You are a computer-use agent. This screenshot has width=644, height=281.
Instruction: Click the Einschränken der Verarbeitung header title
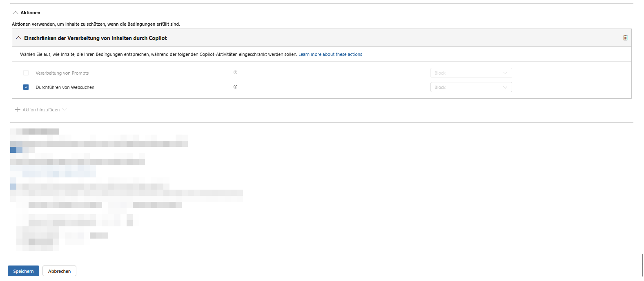[95, 38]
